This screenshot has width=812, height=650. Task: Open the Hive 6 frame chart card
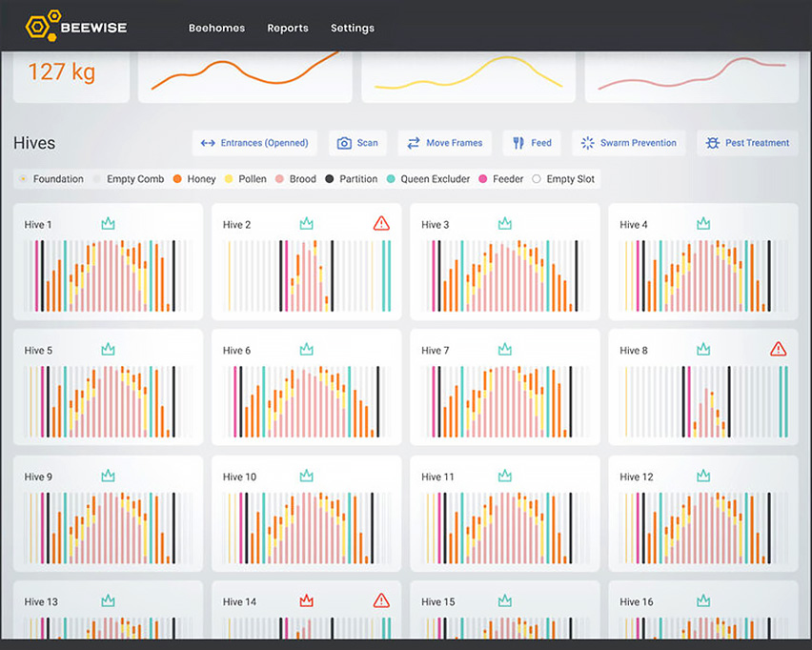pyautogui.click(x=307, y=387)
